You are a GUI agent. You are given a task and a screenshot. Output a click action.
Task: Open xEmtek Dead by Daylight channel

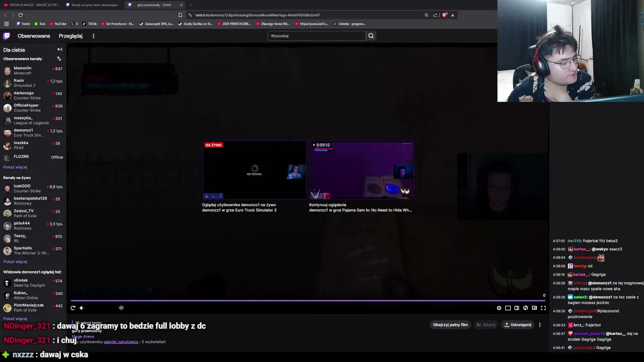(x=33, y=283)
